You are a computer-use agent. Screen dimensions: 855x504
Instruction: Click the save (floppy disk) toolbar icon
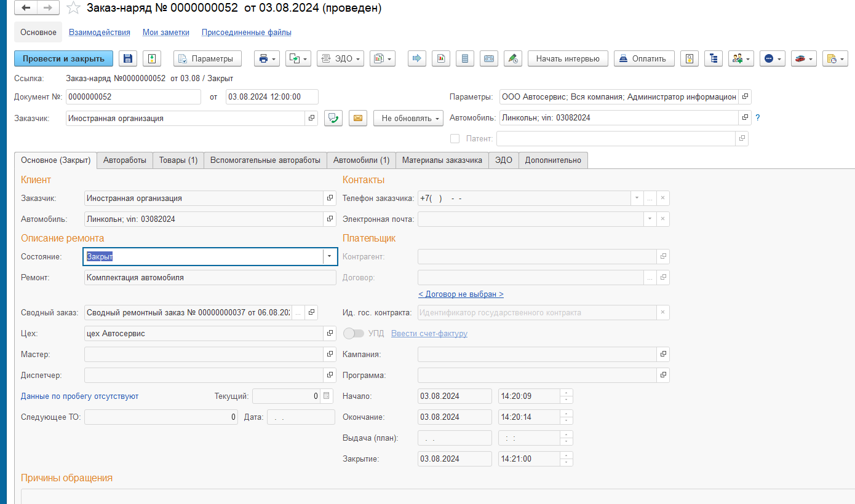click(x=127, y=58)
